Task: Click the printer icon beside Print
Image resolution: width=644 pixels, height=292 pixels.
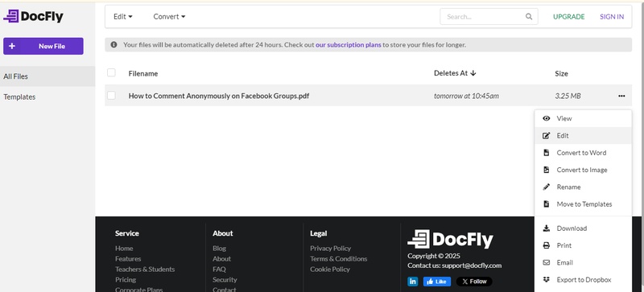Action: coord(547,245)
